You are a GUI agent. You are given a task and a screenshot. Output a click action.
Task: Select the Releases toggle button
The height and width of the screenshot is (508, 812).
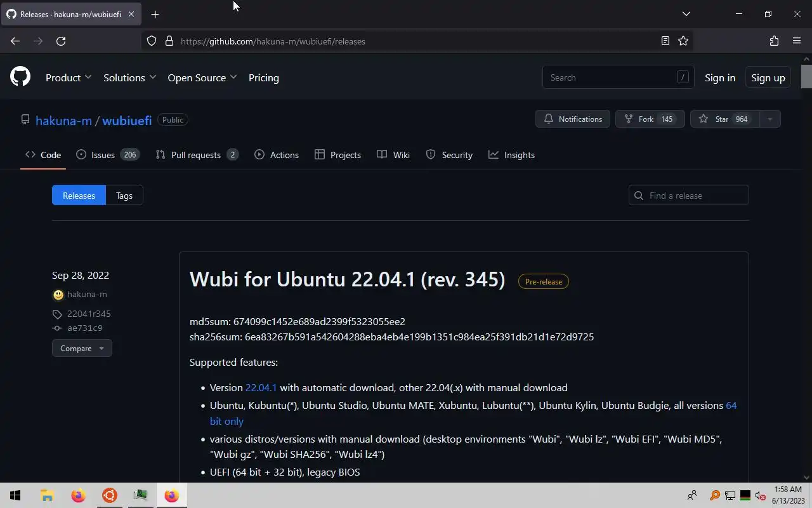point(79,196)
